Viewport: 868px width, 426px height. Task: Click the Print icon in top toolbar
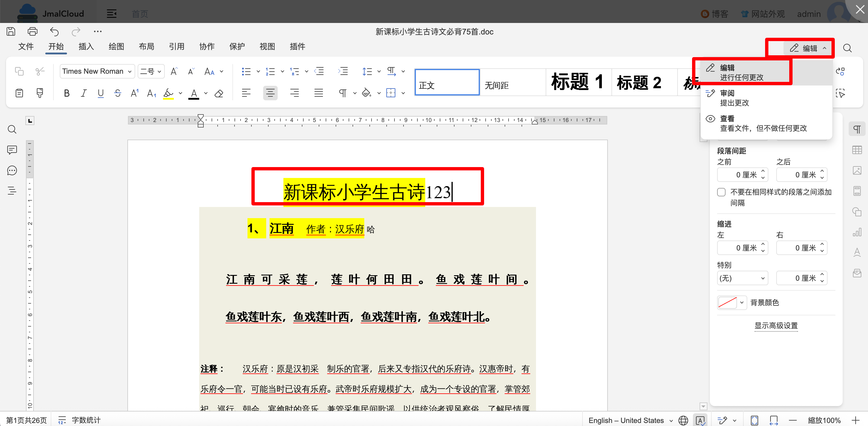[x=32, y=31]
